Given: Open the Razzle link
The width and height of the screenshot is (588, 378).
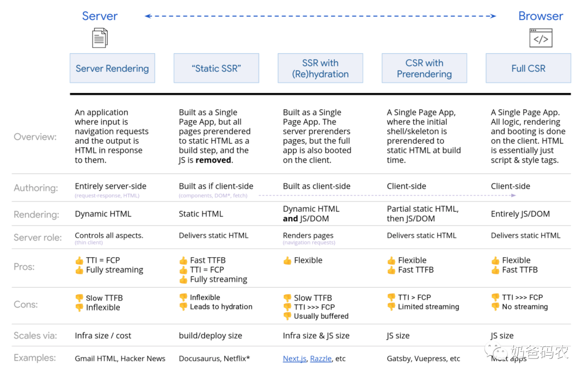Looking at the screenshot, I should (x=321, y=358).
